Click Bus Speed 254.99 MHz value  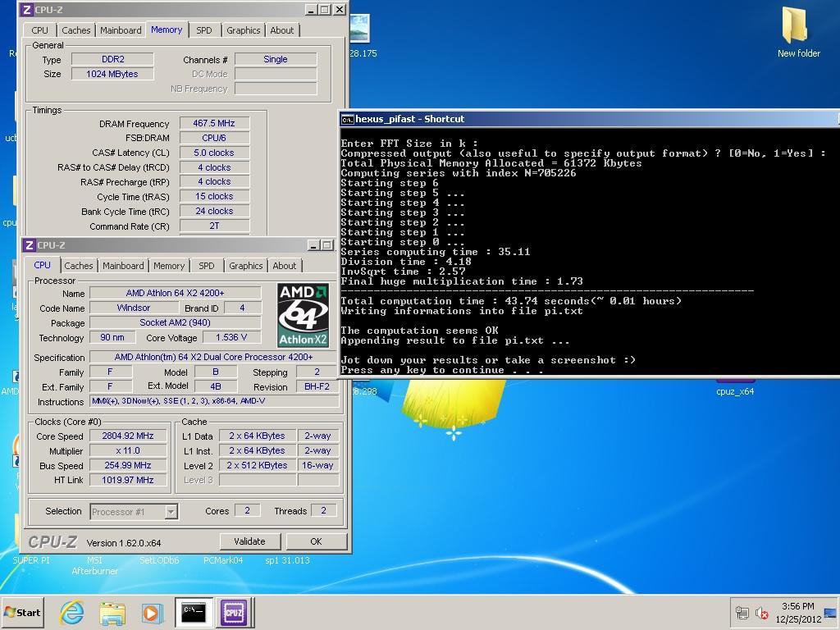tap(128, 466)
